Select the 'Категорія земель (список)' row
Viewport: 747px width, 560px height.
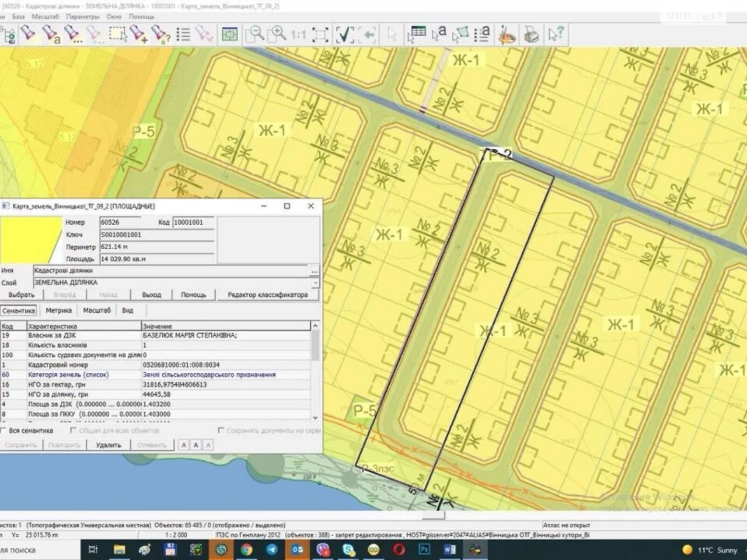point(155,375)
